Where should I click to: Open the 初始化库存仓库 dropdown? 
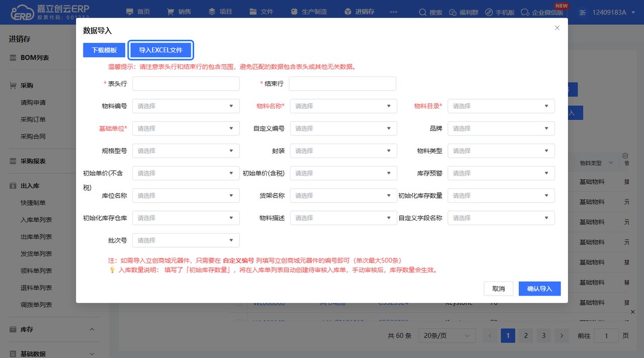click(x=186, y=218)
